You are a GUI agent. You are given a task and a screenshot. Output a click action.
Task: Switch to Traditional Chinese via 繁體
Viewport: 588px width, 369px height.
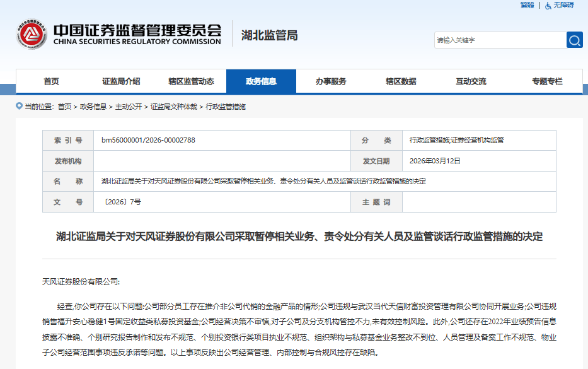point(527,5)
